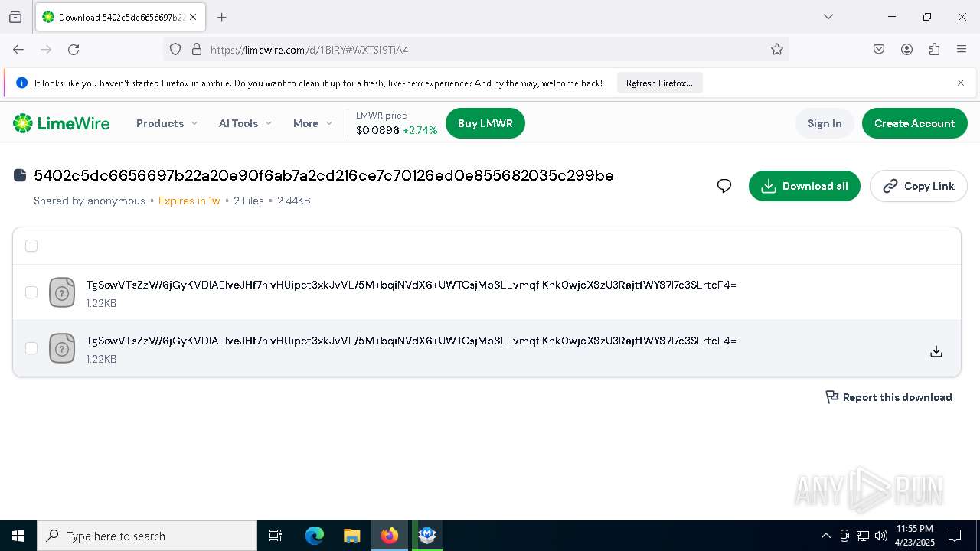The width and height of the screenshot is (980, 551).
Task: Open the comment bubble icon
Action: [724, 186]
